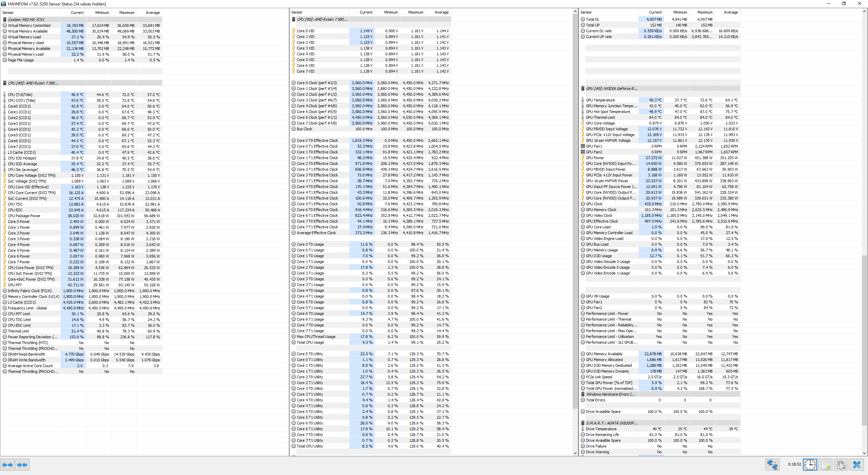Start logging with spreadsheet plus icon

point(826,464)
